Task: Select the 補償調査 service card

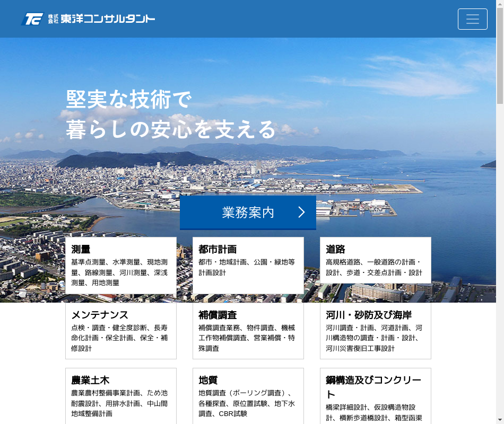Action: point(248,331)
